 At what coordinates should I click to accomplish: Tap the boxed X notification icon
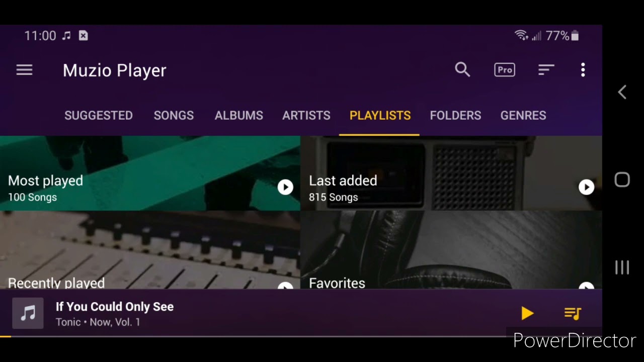coord(84,36)
